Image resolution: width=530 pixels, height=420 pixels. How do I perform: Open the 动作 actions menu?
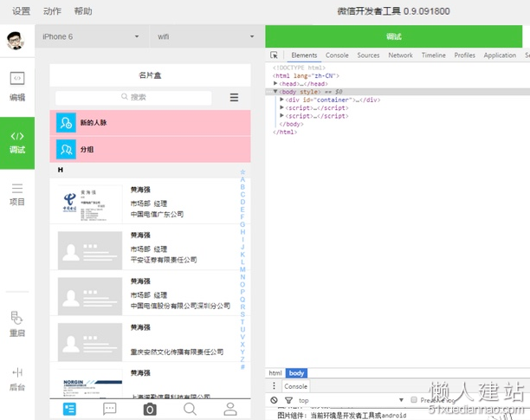click(x=52, y=11)
